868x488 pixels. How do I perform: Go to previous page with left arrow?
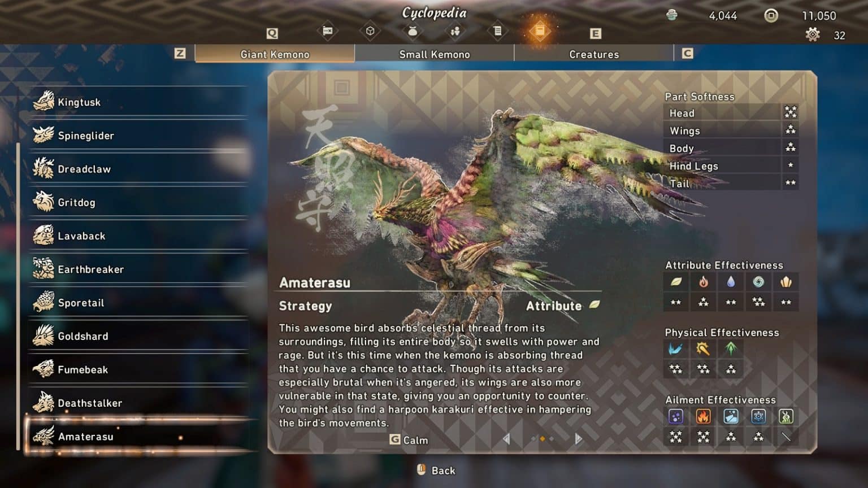tap(506, 439)
